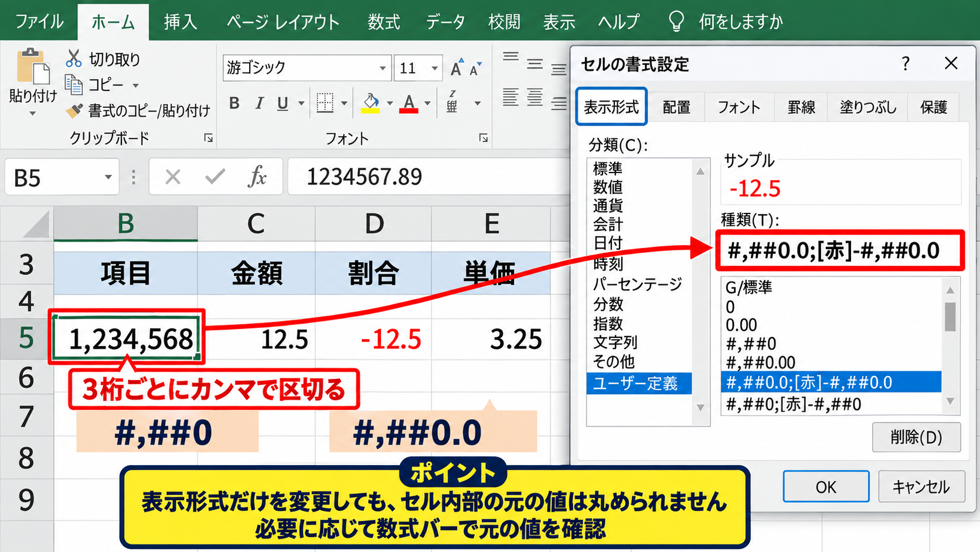Viewport: 980px width, 552px height.
Task: Select cell D5 showing -12.5
Action: pos(373,338)
